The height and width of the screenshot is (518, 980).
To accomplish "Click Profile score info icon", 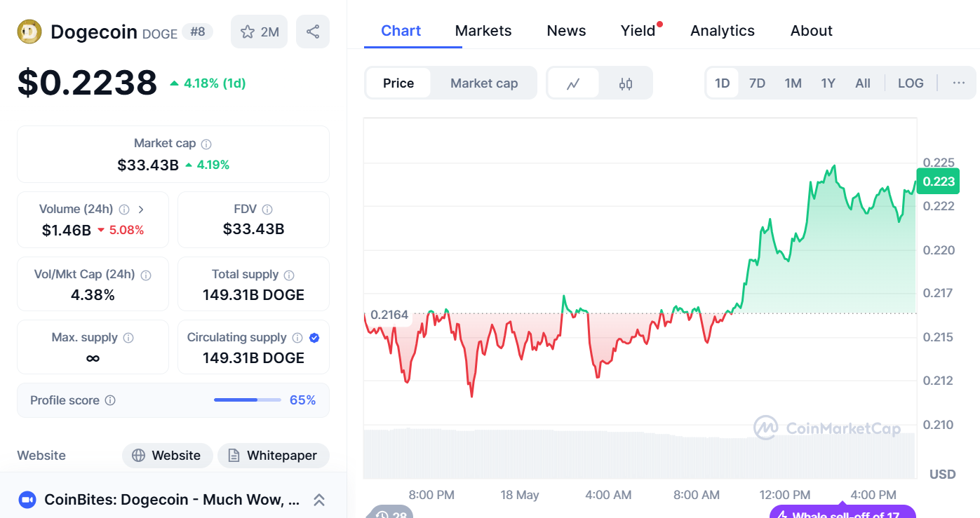I will [110, 400].
